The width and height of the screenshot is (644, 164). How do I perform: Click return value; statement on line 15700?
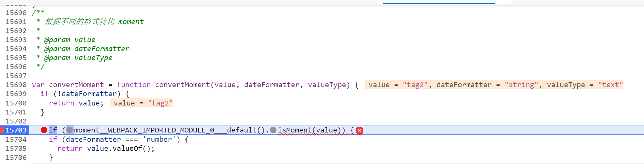76,103
